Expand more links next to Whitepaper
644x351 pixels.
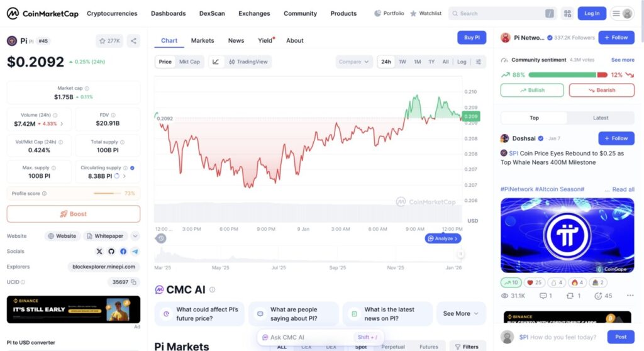coord(135,236)
